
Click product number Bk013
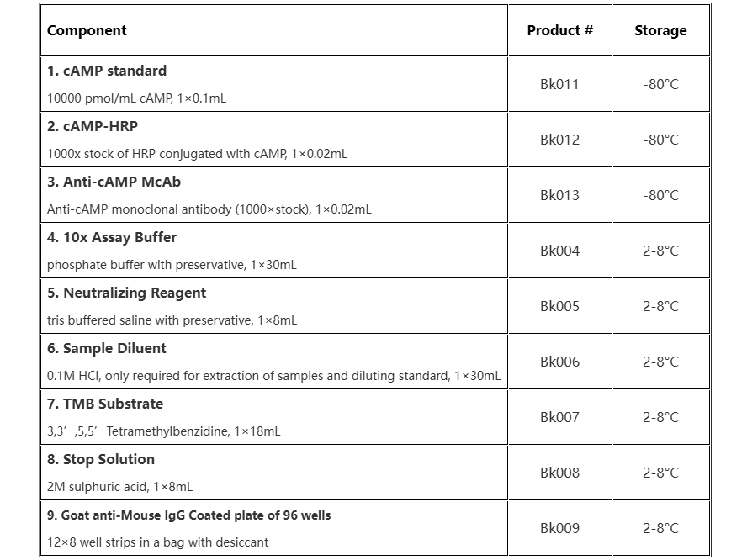coord(559,195)
